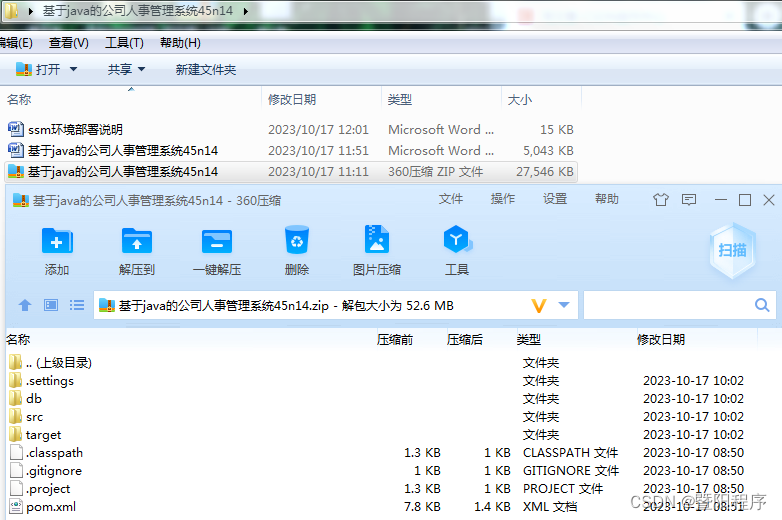The width and height of the screenshot is (782, 520).
Task: Open the 帮助 menu in 360压缩
Action: click(x=607, y=199)
